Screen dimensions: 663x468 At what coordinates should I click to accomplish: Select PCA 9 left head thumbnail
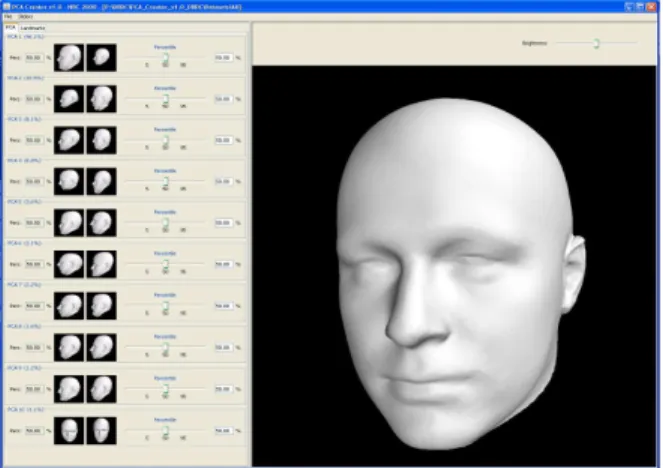tap(69, 389)
